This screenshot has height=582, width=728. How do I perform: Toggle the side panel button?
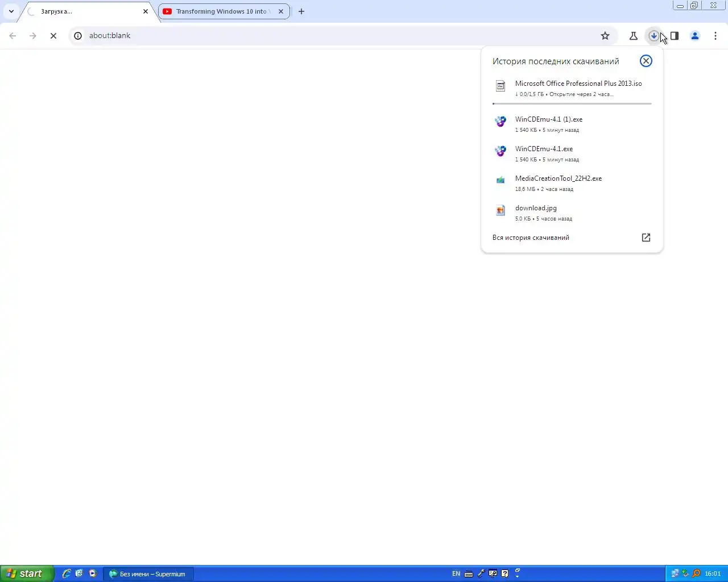tap(674, 36)
